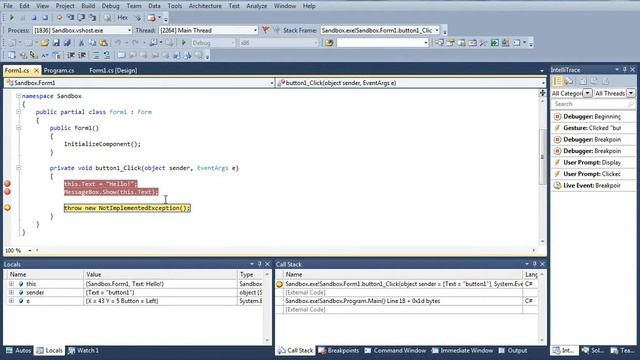Click the Paste icon
This screenshot has height=360, width=640.
tap(104, 43)
